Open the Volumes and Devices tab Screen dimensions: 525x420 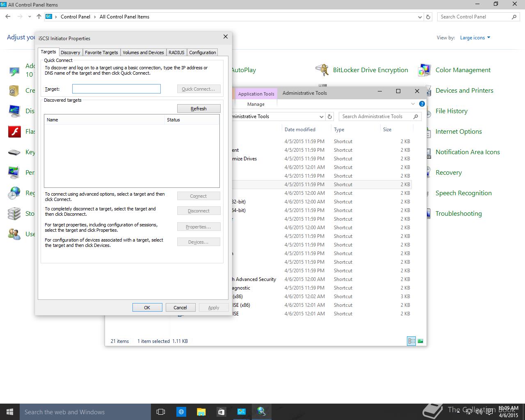tap(143, 52)
